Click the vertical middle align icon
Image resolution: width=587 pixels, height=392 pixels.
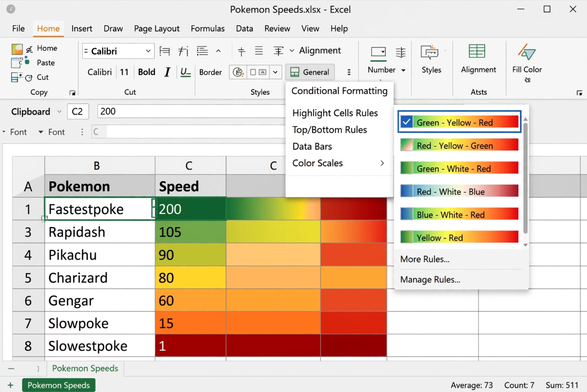[241, 51]
